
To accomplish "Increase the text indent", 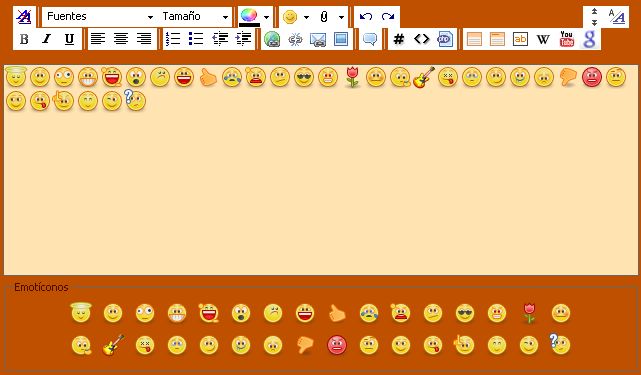I will click(x=243, y=39).
